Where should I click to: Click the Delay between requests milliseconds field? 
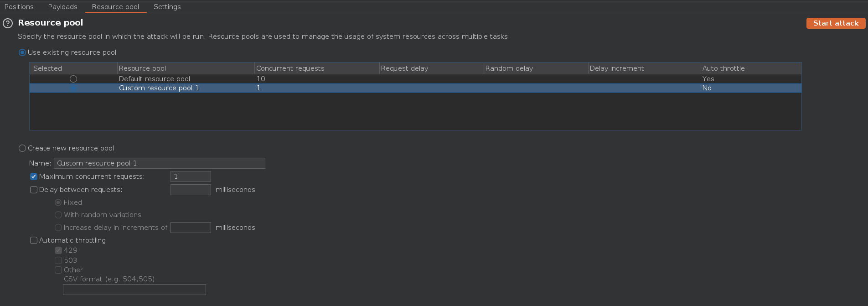191,190
